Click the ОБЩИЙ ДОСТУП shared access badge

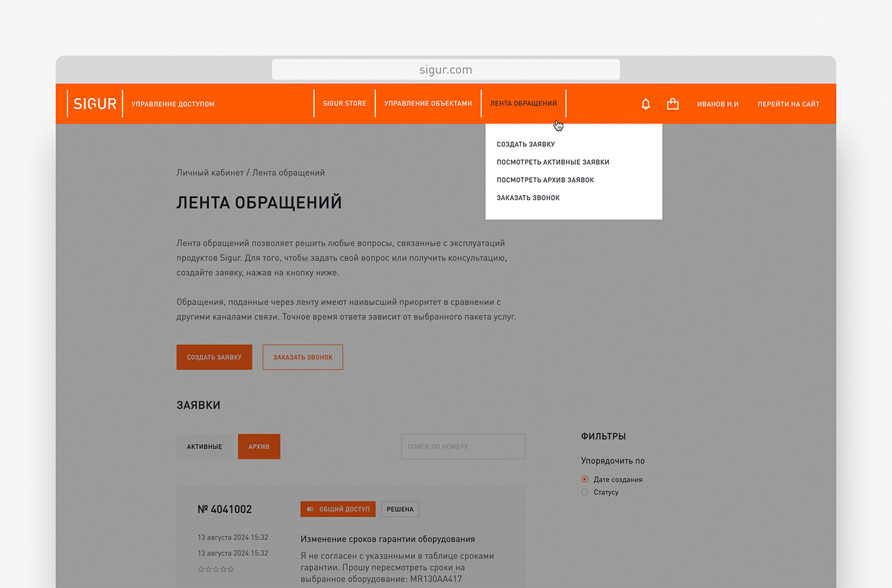pos(338,509)
